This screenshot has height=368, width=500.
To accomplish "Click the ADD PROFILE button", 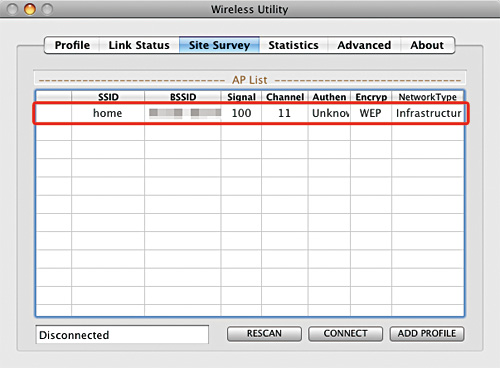I will tap(427, 334).
